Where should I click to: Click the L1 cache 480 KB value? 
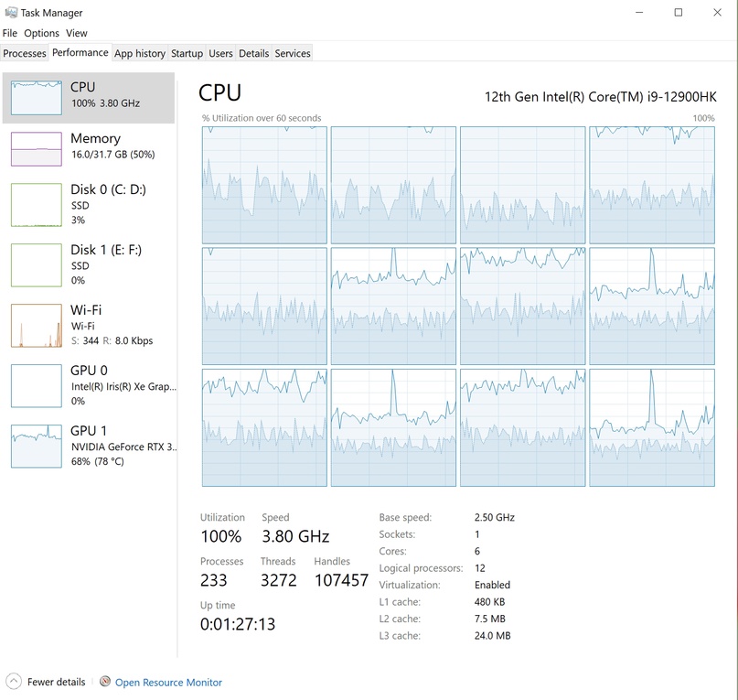coord(489,601)
